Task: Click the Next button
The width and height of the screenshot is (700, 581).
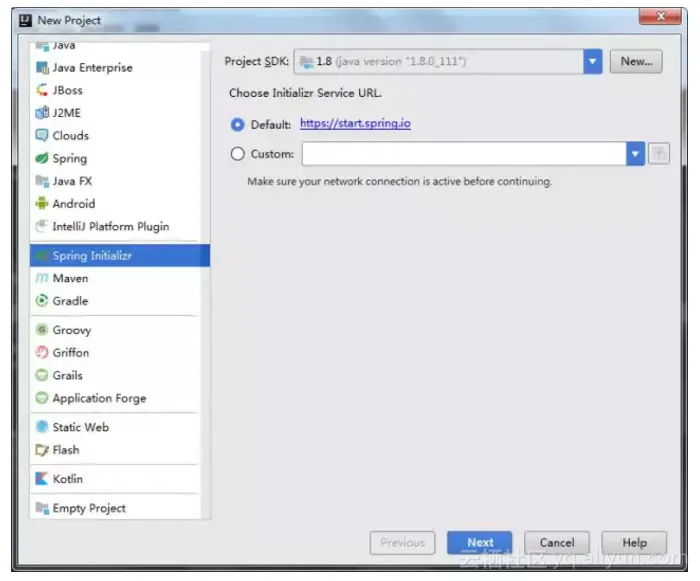Action: coord(480,543)
